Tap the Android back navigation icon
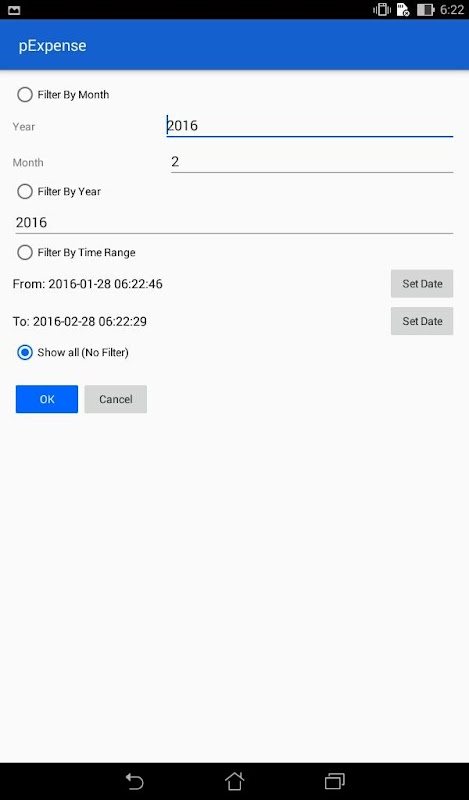The image size is (469, 800). tap(135, 781)
